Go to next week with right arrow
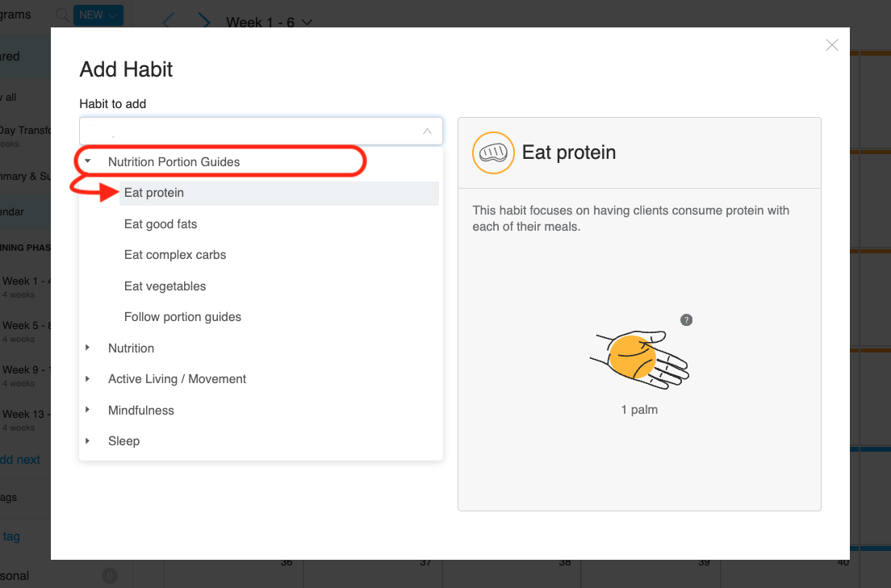891x588 pixels. coord(204,22)
